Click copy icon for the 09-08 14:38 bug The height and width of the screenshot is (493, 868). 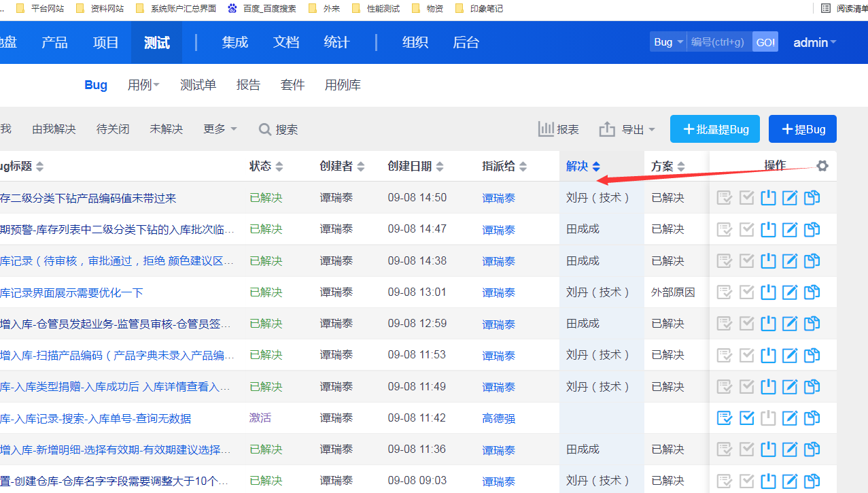tap(812, 260)
